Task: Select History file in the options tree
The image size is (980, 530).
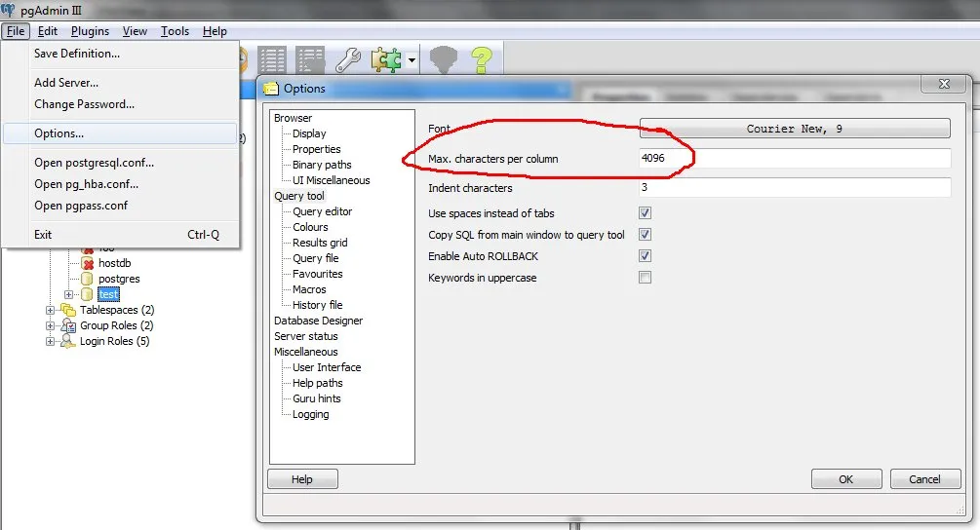Action: click(x=318, y=305)
